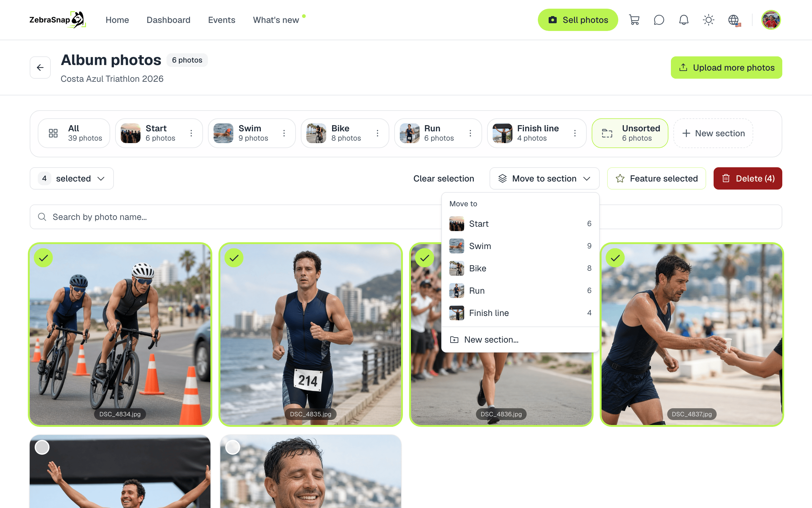Viewport: 812px width, 508px height.
Task: Open photo DSC_4835.jpg thumbnail
Action: pos(310,334)
